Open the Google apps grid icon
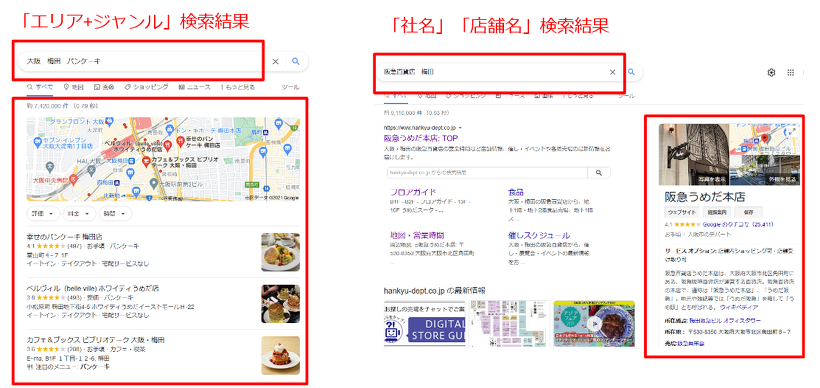 tap(791, 73)
